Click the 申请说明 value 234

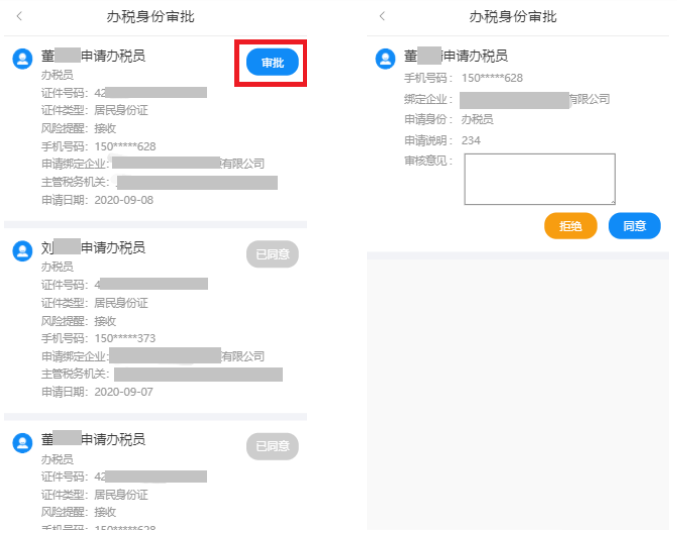coord(471,140)
